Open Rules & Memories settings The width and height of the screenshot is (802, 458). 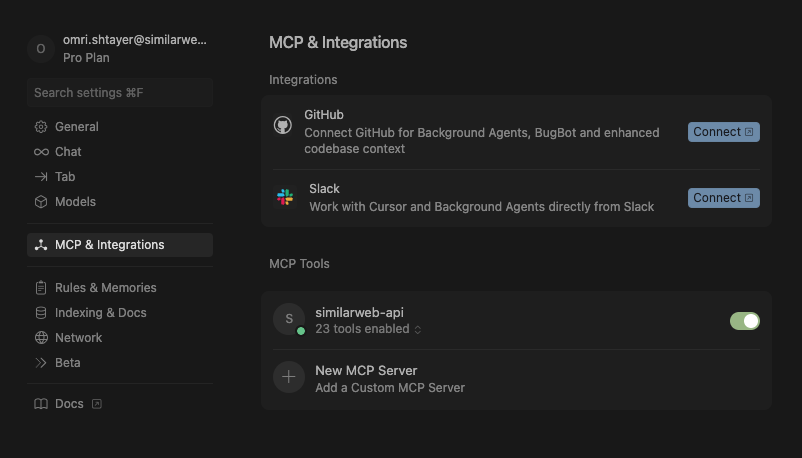(x=120, y=288)
